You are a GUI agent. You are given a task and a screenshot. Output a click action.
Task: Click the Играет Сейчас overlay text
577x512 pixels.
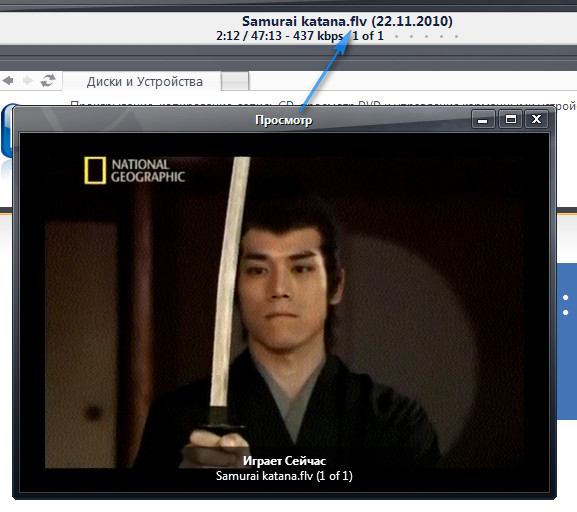284,461
